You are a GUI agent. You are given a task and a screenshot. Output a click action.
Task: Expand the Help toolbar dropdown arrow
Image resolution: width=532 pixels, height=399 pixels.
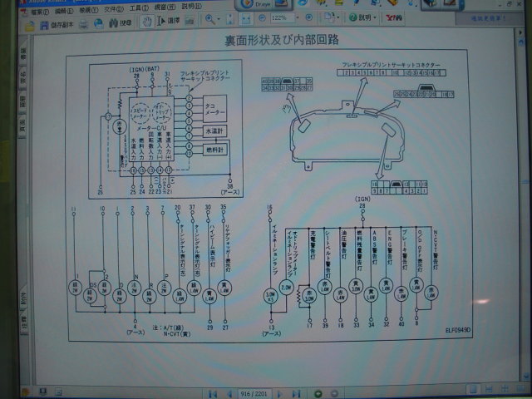(x=375, y=17)
